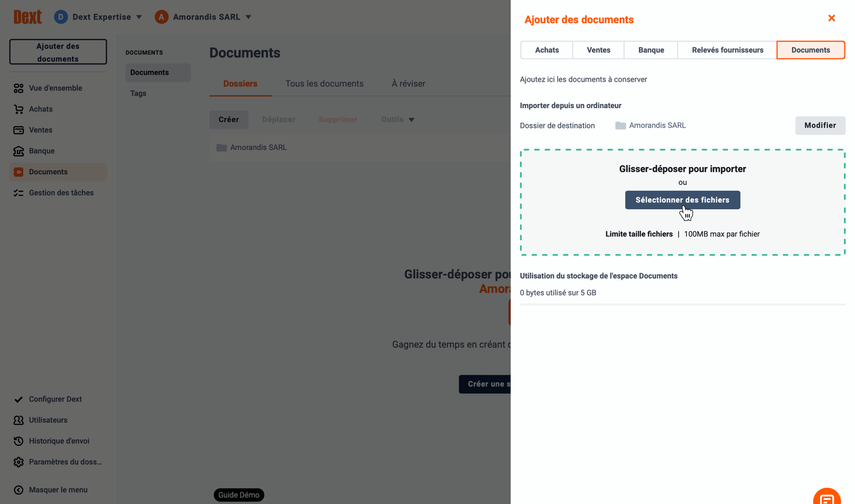Close the Ajouter des documents panel
Viewport: 855px width, 504px height.
tap(831, 18)
